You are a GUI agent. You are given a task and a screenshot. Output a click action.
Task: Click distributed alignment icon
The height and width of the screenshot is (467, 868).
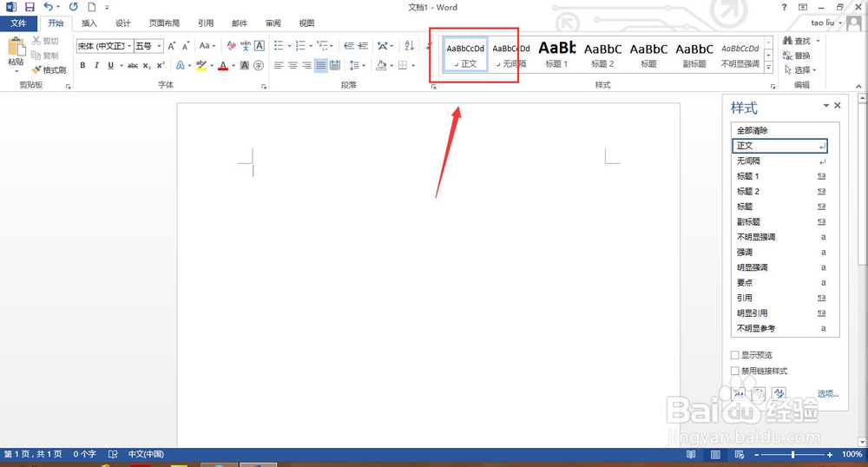[x=335, y=65]
